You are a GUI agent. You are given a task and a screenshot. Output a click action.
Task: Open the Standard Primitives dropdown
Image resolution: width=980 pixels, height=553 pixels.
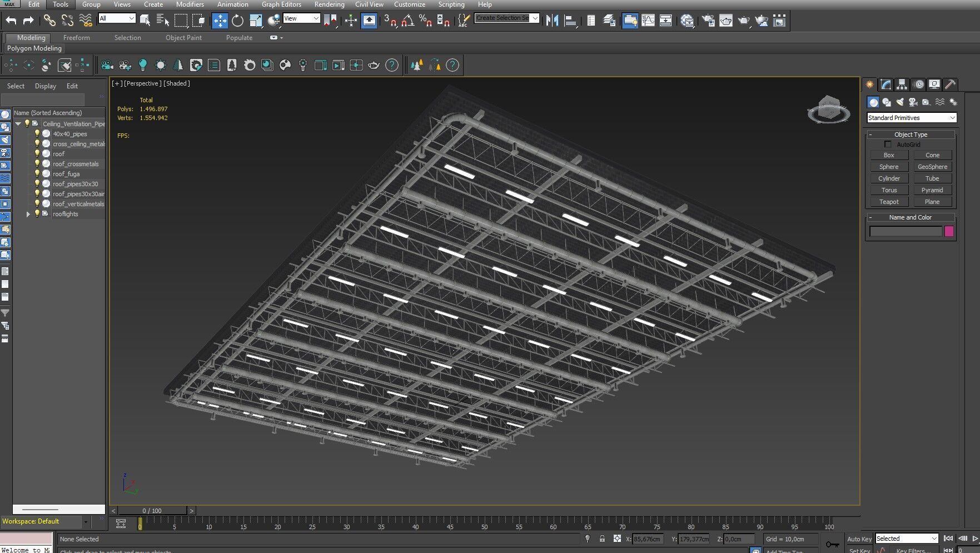pos(912,118)
